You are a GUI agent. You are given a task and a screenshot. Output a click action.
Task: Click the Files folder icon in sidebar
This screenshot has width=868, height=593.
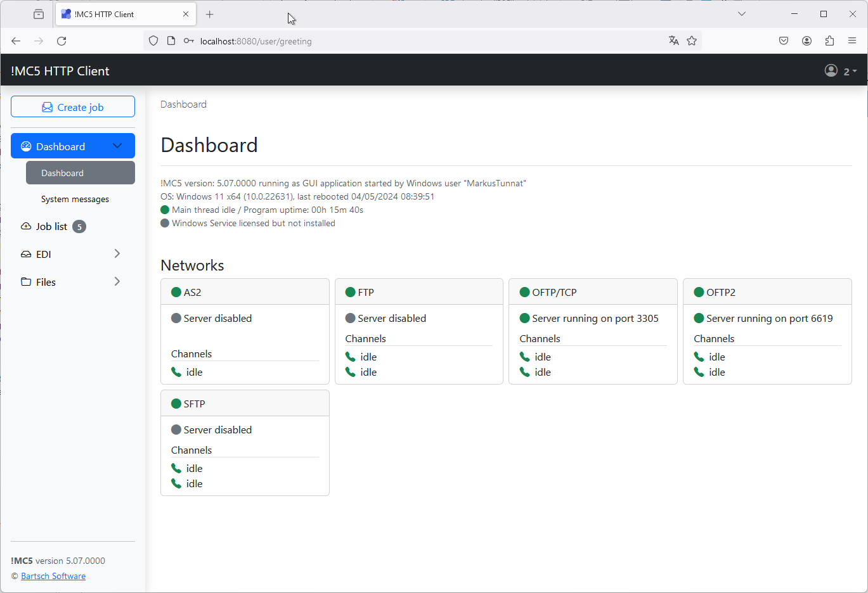coord(26,282)
